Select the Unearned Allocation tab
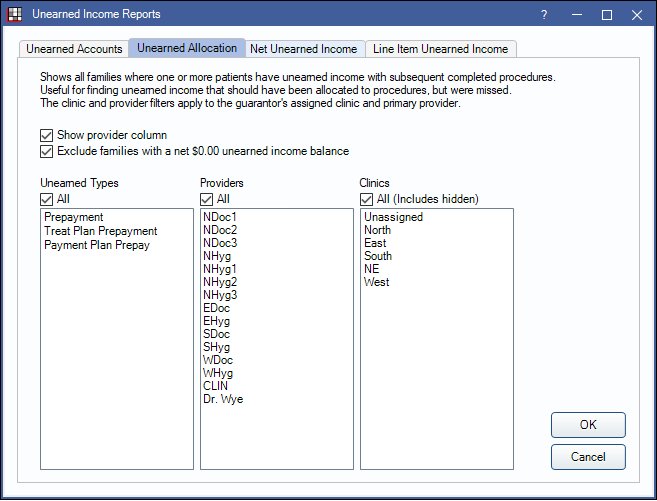The width and height of the screenshot is (657, 501). pyautogui.click(x=187, y=48)
